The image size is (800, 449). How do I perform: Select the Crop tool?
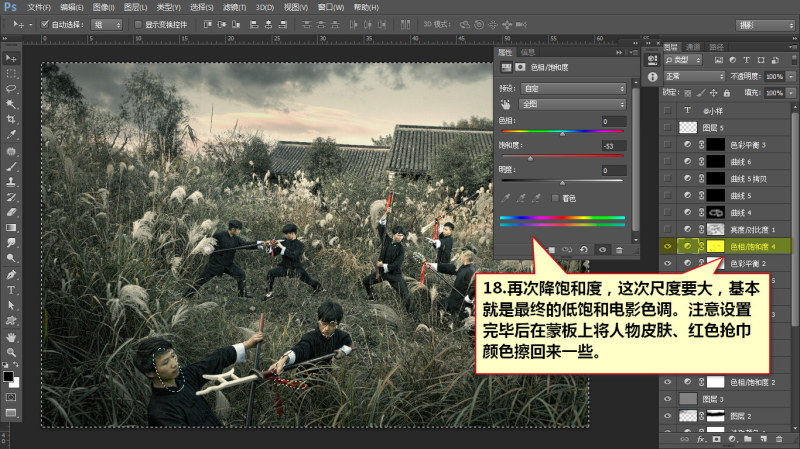click(11, 119)
